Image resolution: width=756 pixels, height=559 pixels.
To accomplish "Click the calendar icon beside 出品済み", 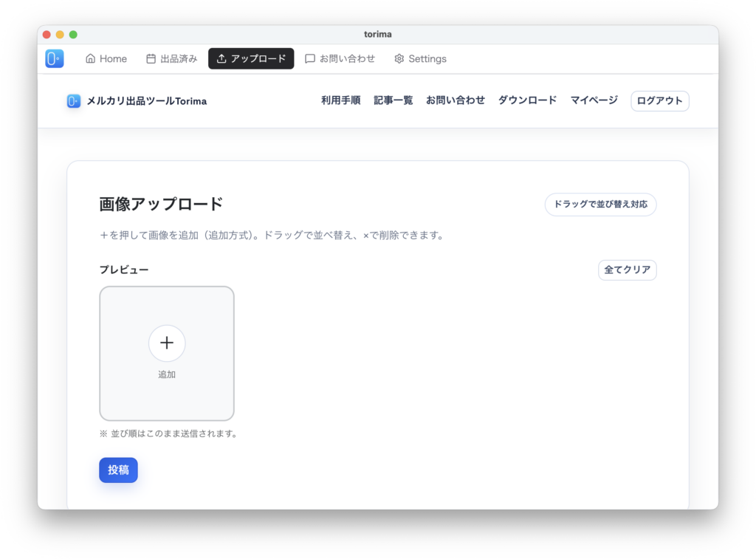I will [151, 59].
